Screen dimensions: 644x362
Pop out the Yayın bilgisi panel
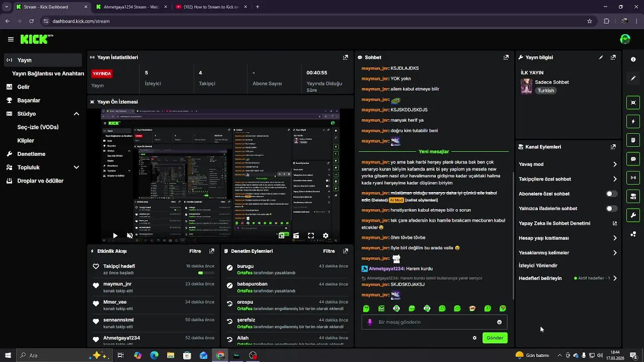coord(613,57)
